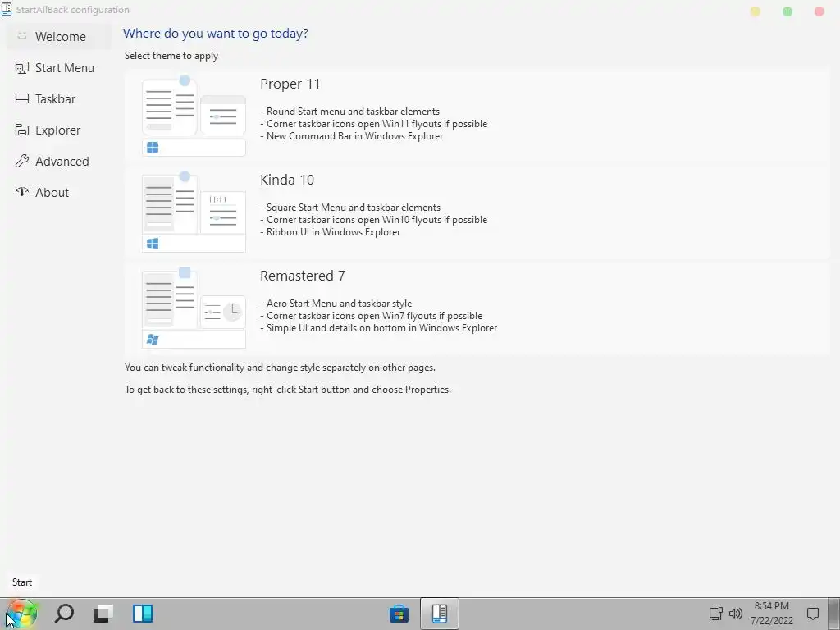The width and height of the screenshot is (840, 630).
Task: Minimize window with the yellow dot button
Action: 756,11
